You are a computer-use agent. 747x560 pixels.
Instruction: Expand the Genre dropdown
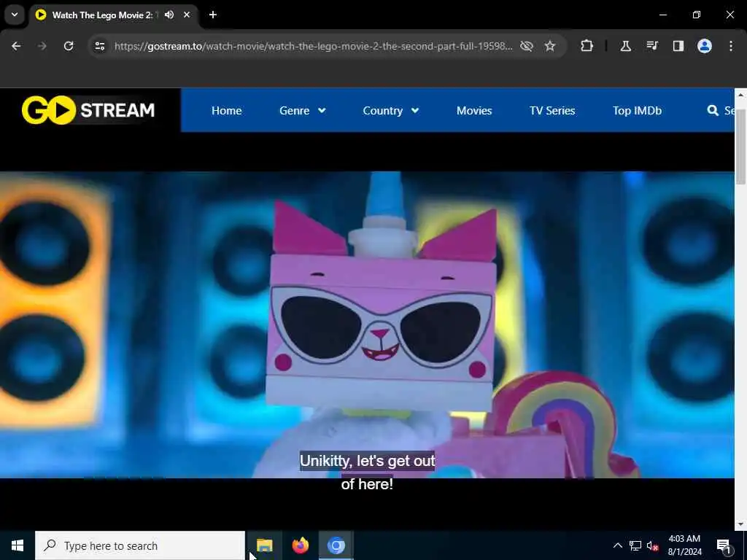(x=303, y=111)
